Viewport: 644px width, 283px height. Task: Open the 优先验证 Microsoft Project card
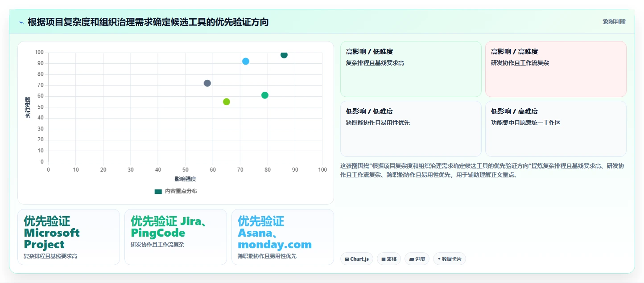click(x=69, y=237)
